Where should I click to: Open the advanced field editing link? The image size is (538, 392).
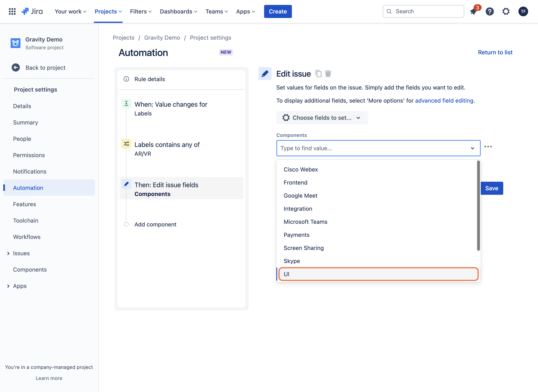pos(444,101)
